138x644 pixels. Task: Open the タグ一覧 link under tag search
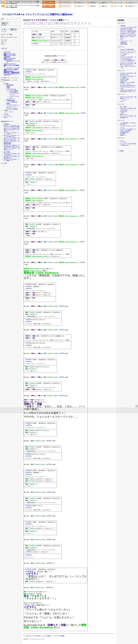tap(4, 31)
